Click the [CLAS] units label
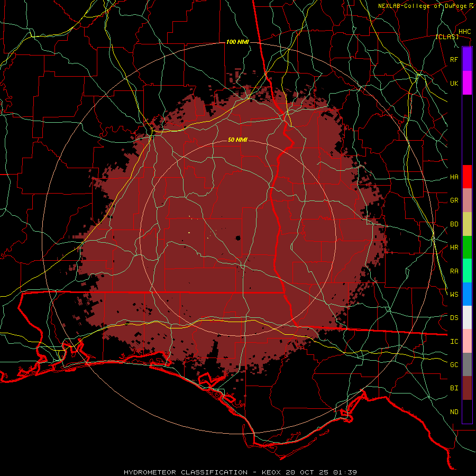Image resolution: width=476 pixels, height=476 pixels. point(447,36)
